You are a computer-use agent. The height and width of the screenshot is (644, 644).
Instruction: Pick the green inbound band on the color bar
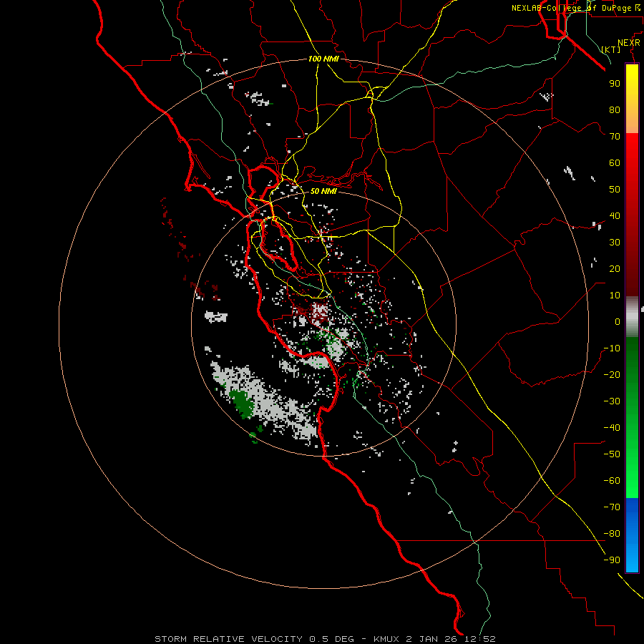tap(632, 417)
